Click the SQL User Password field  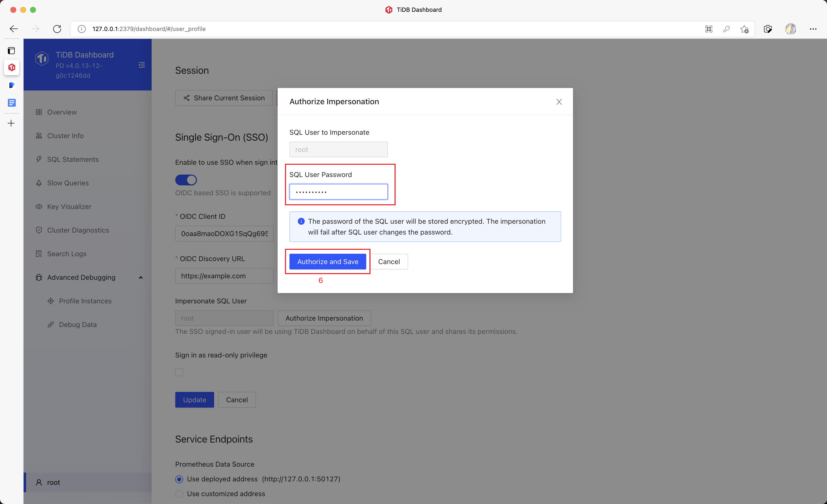[338, 192]
